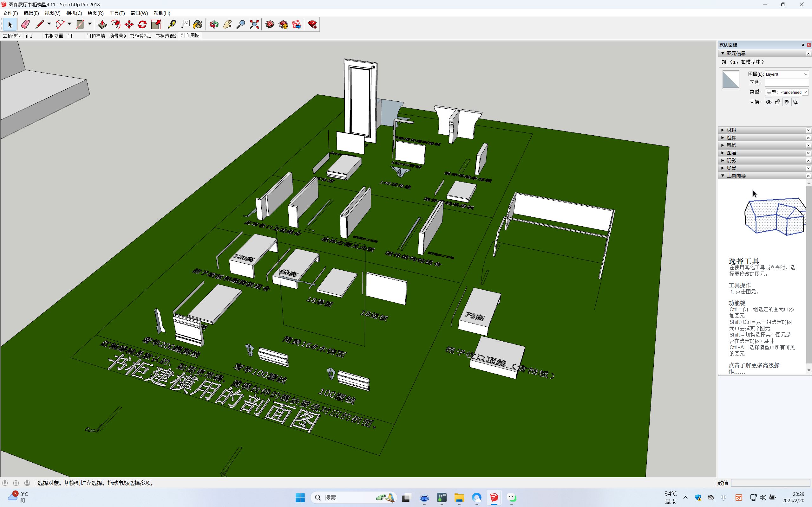Switch to the 书柜立面 scene tab
This screenshot has height=507, width=812.
pos(54,36)
